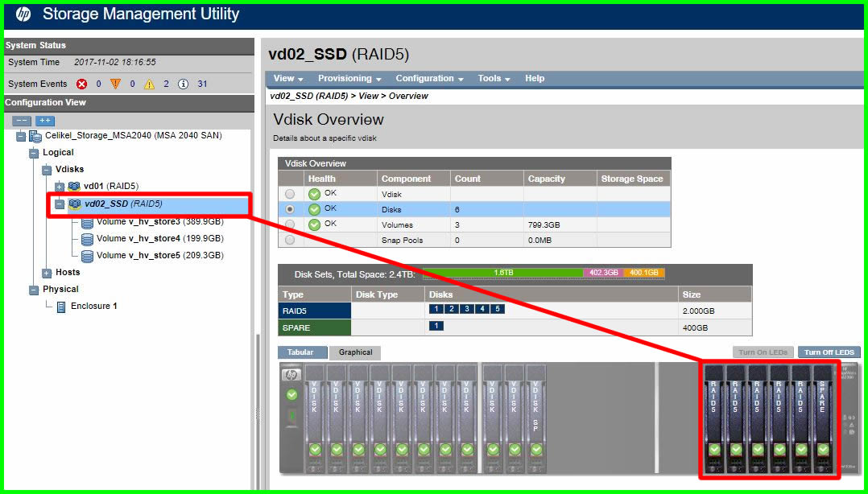Click the volume icon for v_hv_store4
Screen dimensions: 868x494
[87, 239]
